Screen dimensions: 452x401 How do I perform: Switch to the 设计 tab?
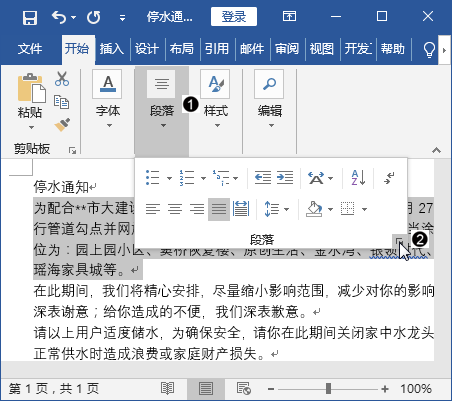pyautogui.click(x=147, y=49)
